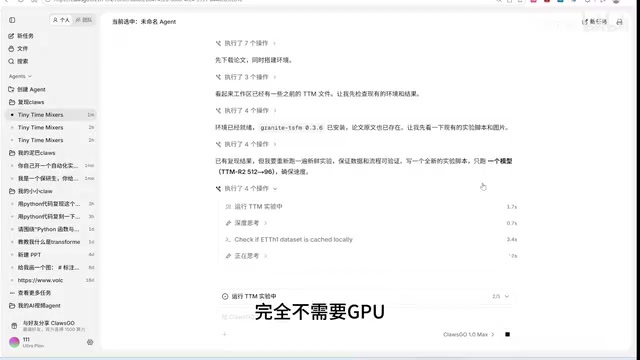The height and width of the screenshot is (360, 640).
Task: Open the 我的AI视频agent folder
Action: point(35,305)
